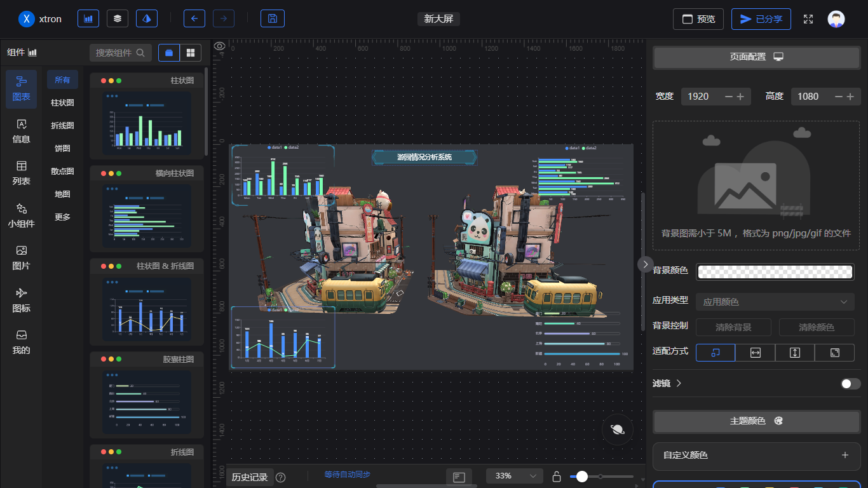868x488 pixels.
Task: Click the 高度 height input showing 1080
Action: coord(811,97)
